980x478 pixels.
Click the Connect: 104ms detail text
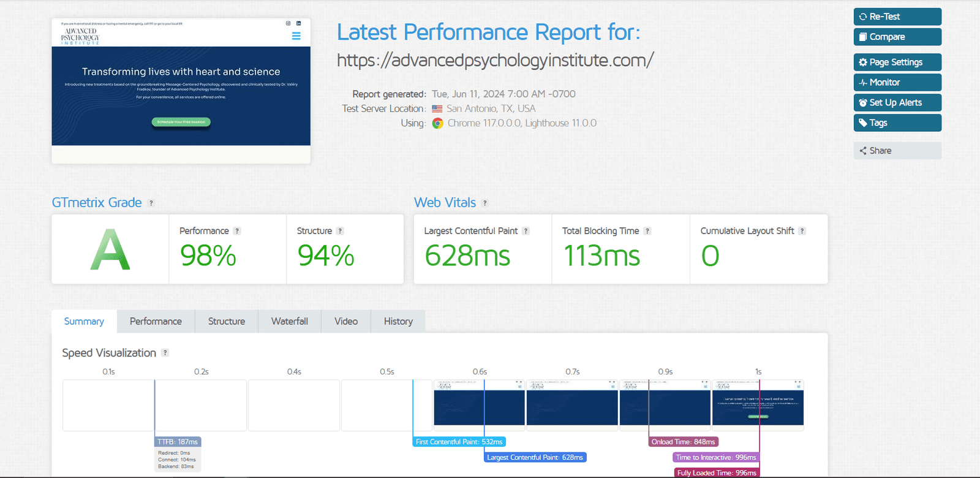(x=177, y=460)
